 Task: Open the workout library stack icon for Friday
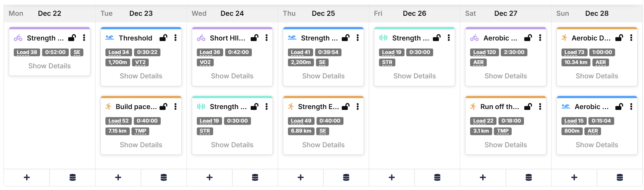tap(437, 177)
